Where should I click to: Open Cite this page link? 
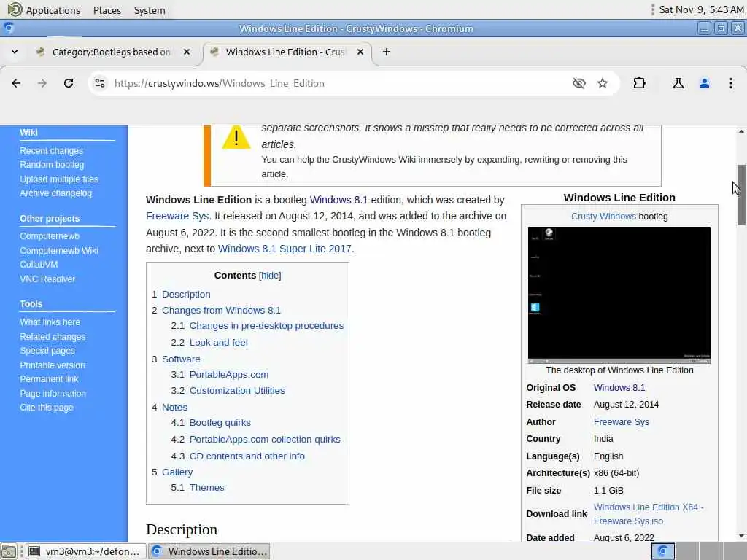[x=47, y=408]
